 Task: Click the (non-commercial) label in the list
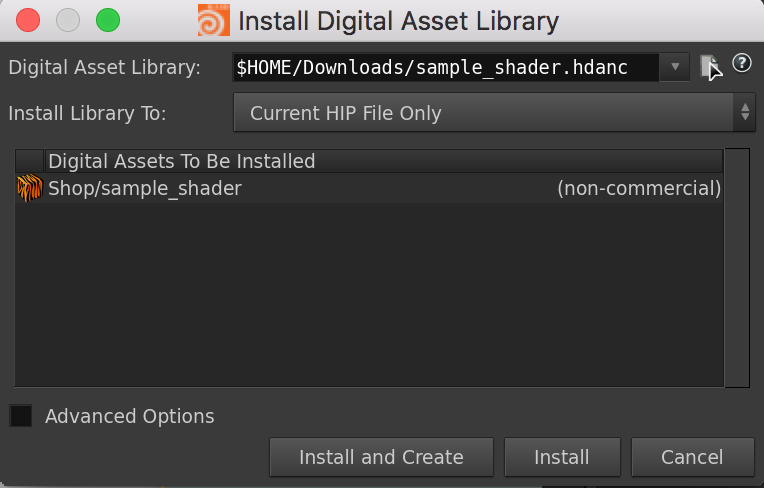point(638,188)
